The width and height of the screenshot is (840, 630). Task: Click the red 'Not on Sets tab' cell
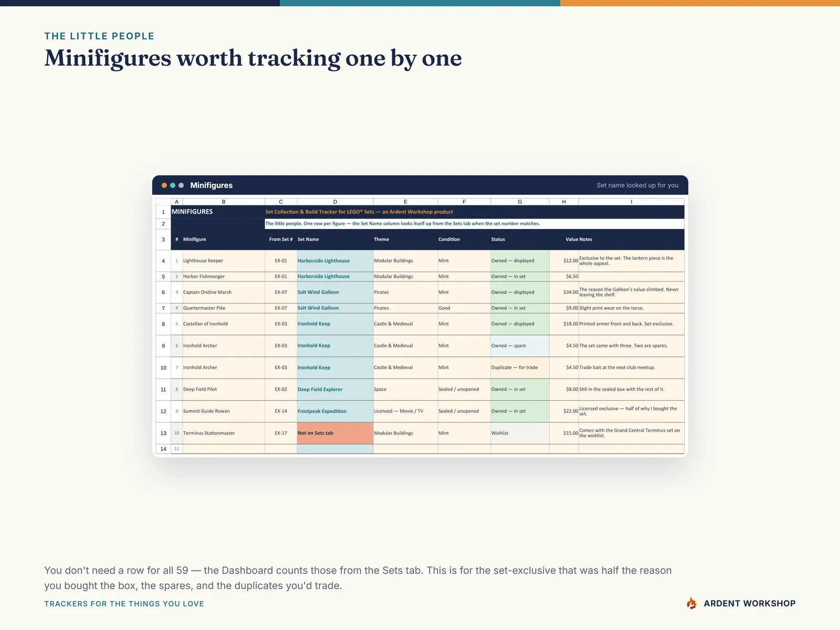tap(335, 433)
